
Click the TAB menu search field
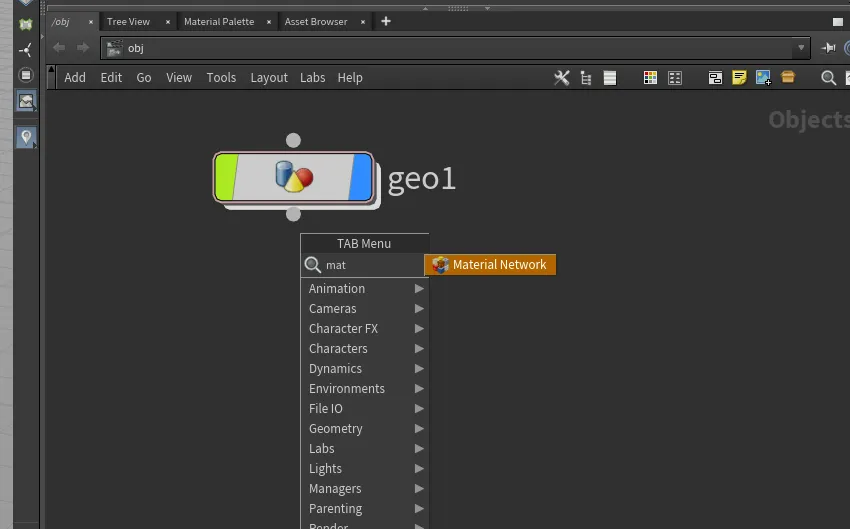[x=364, y=265]
